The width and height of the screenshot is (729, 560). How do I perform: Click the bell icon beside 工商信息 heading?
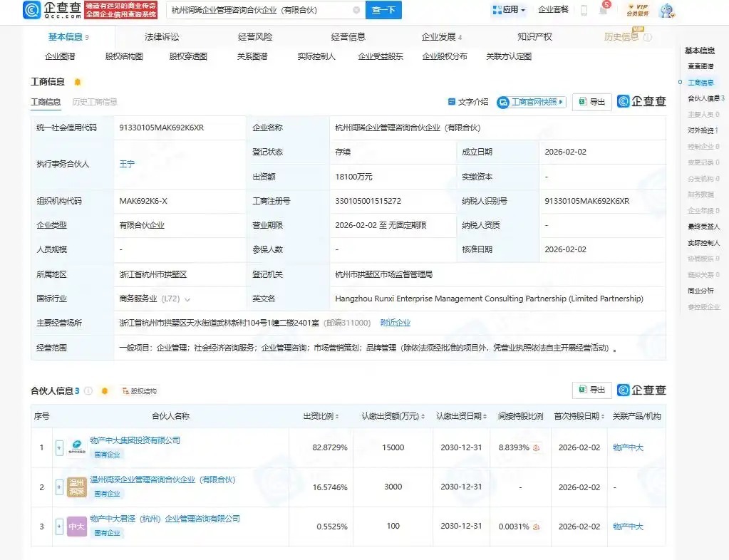[x=78, y=82]
